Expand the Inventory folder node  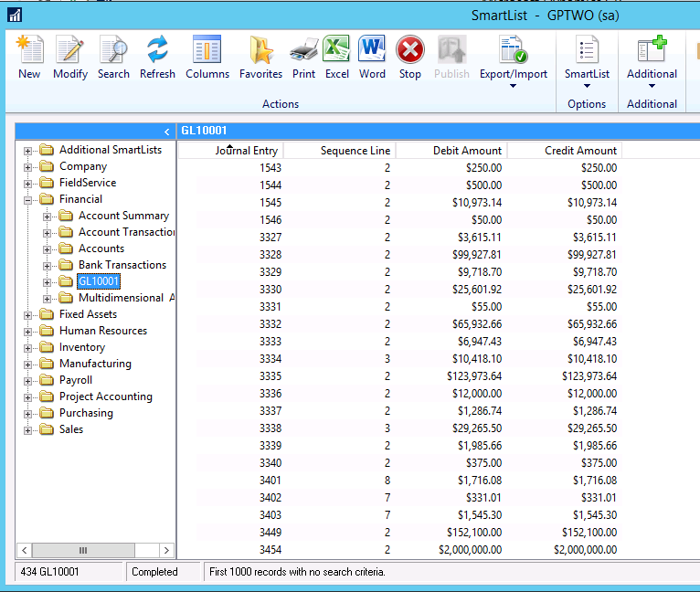point(27,348)
